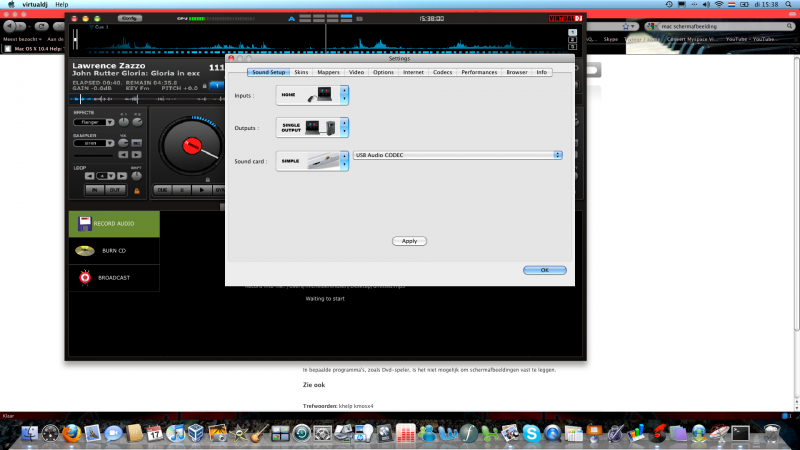Open the Sound card SIMPLE dropdown

pos(312,161)
